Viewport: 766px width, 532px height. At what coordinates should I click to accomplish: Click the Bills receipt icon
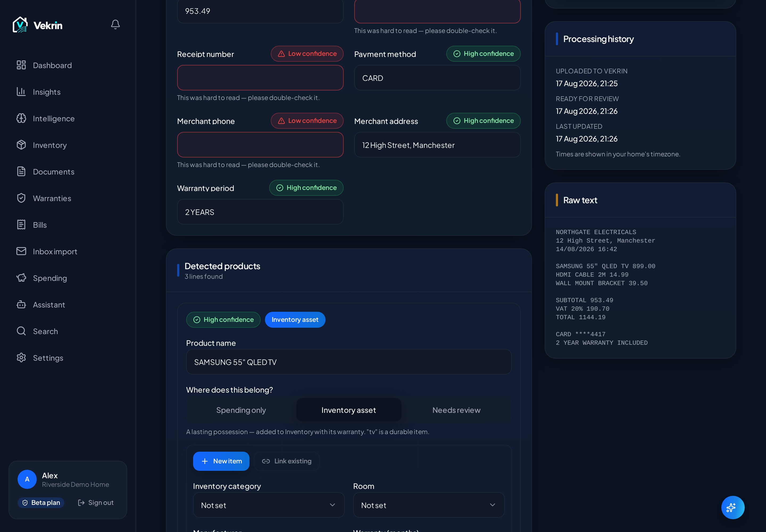[x=21, y=225]
